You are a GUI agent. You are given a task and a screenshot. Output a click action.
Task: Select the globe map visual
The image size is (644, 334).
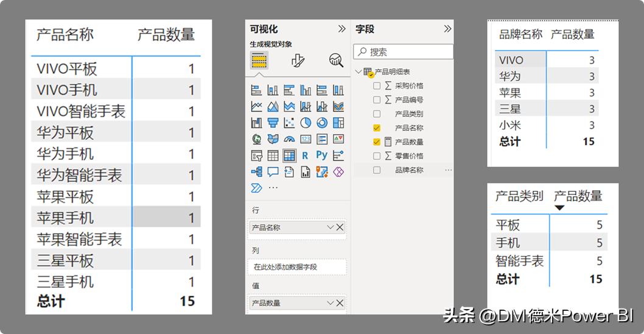coord(256,139)
